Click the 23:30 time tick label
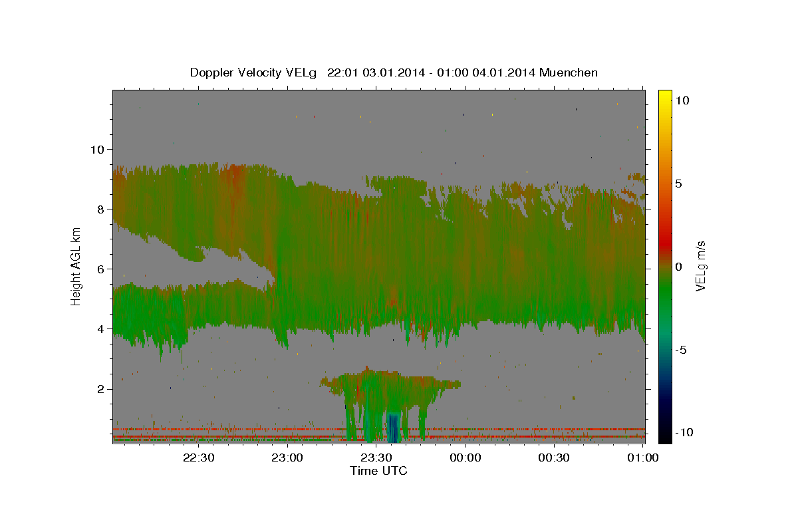This screenshot has height=532, width=798. click(376, 458)
